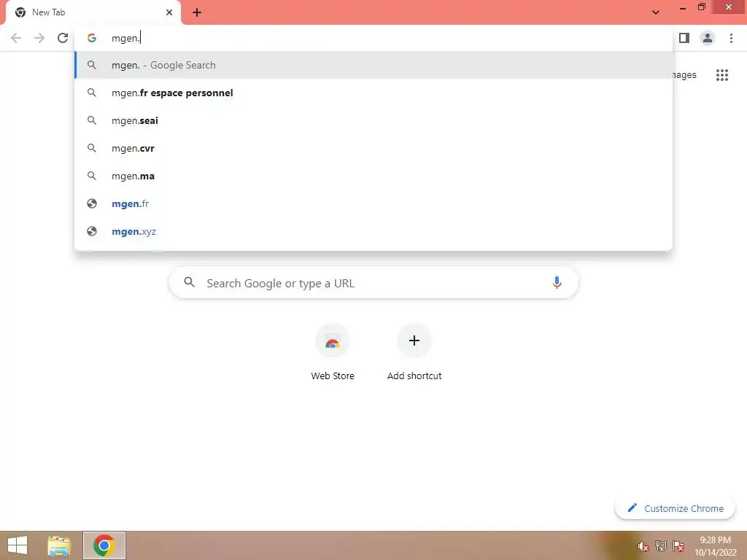The width and height of the screenshot is (747, 560).
Task: Click the address bar containing mgen.
Action: tap(373, 38)
